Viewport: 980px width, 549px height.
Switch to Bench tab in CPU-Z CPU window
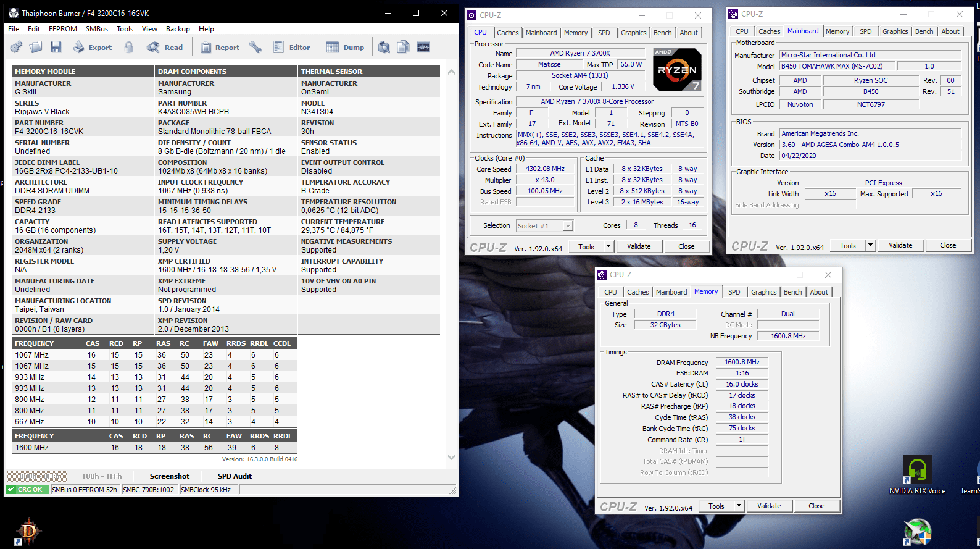coord(663,33)
